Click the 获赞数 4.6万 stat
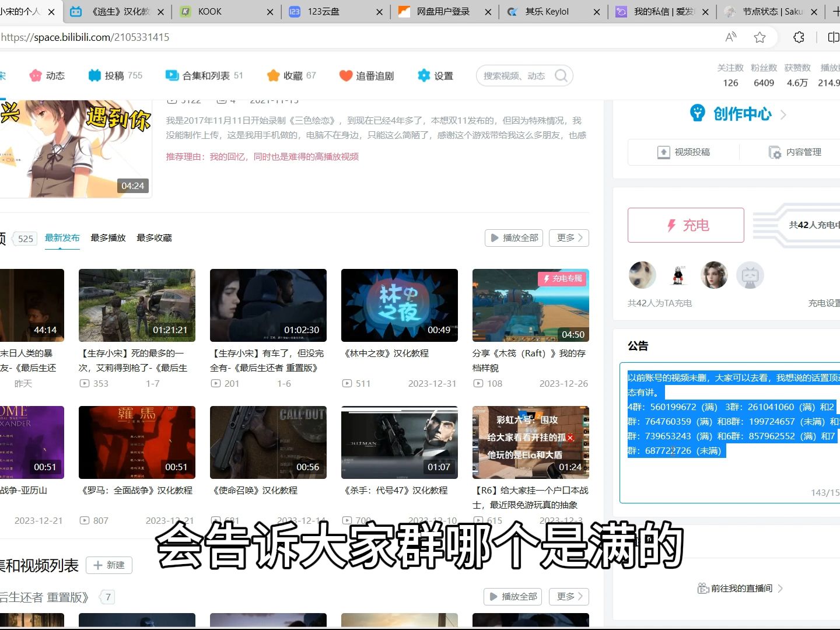Viewport: 840px width, 630px height. (x=797, y=75)
